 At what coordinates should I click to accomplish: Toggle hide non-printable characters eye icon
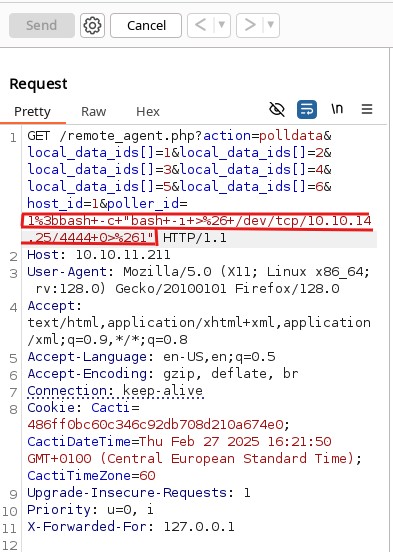[277, 109]
